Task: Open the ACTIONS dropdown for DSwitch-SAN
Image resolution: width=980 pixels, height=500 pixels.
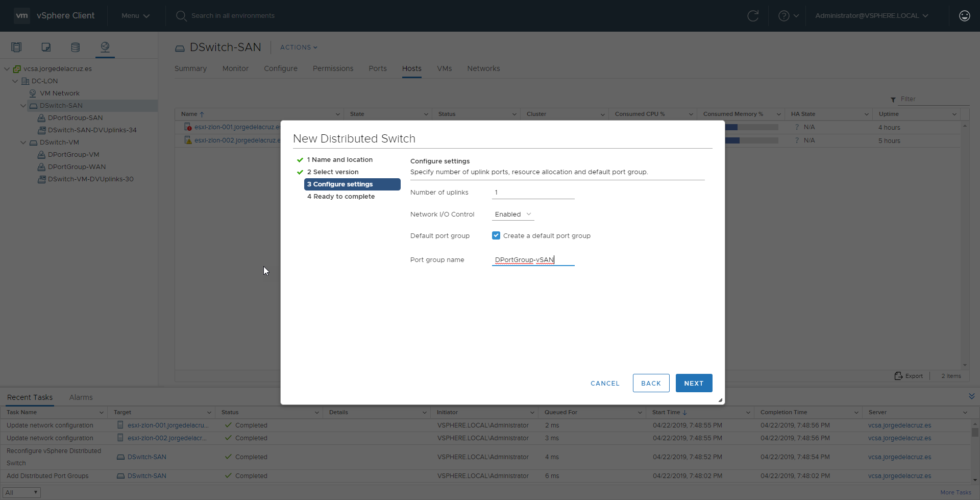Action: pyautogui.click(x=299, y=47)
